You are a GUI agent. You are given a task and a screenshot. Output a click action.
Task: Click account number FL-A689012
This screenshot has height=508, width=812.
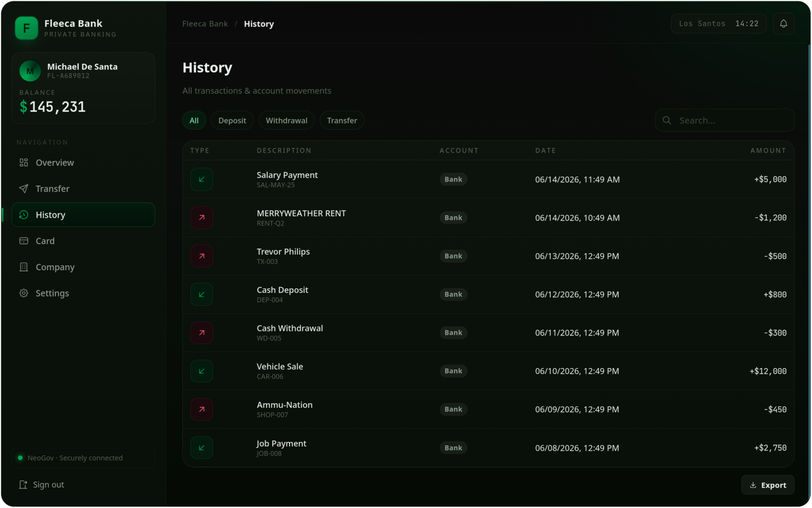coord(68,76)
